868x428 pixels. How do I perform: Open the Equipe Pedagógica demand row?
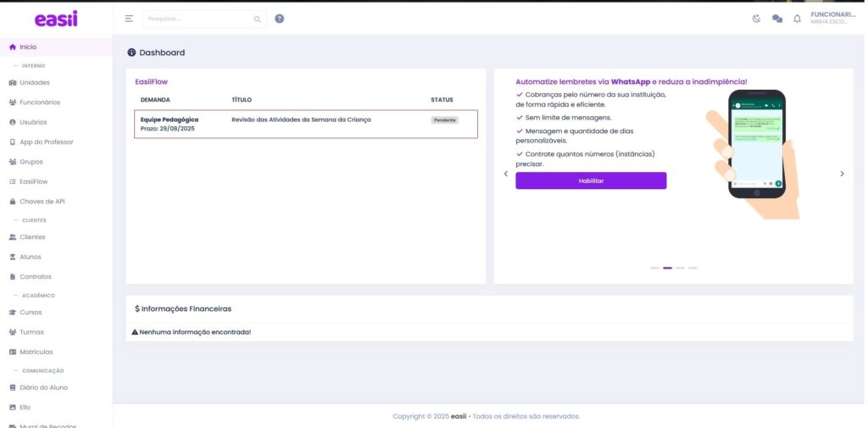click(305, 124)
